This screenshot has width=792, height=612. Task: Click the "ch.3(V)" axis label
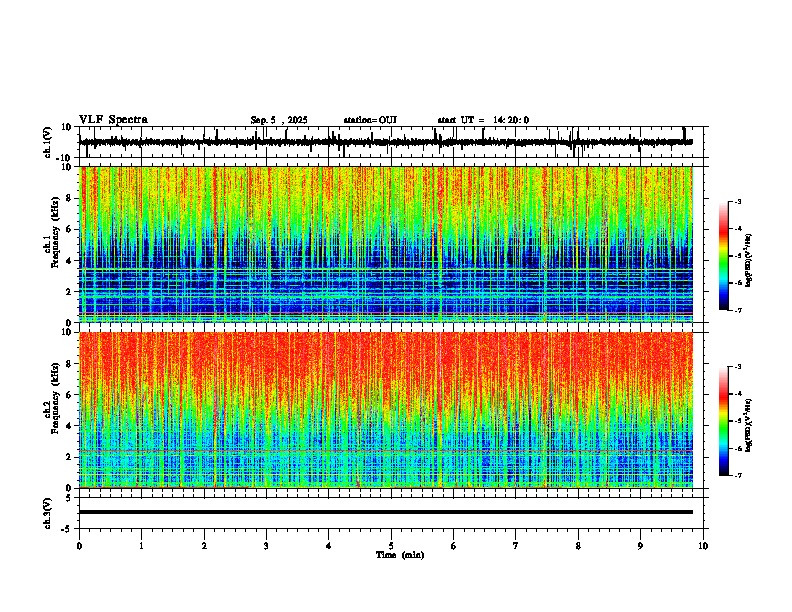click(48, 513)
